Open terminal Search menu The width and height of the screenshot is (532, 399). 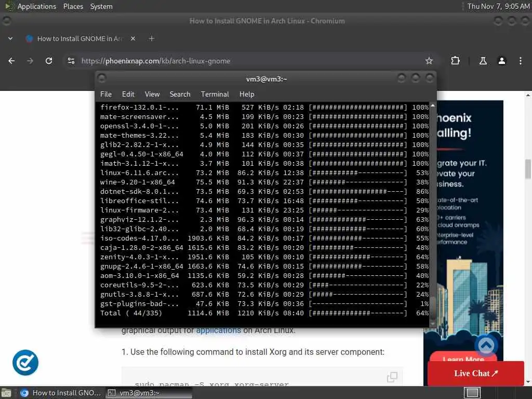click(180, 95)
